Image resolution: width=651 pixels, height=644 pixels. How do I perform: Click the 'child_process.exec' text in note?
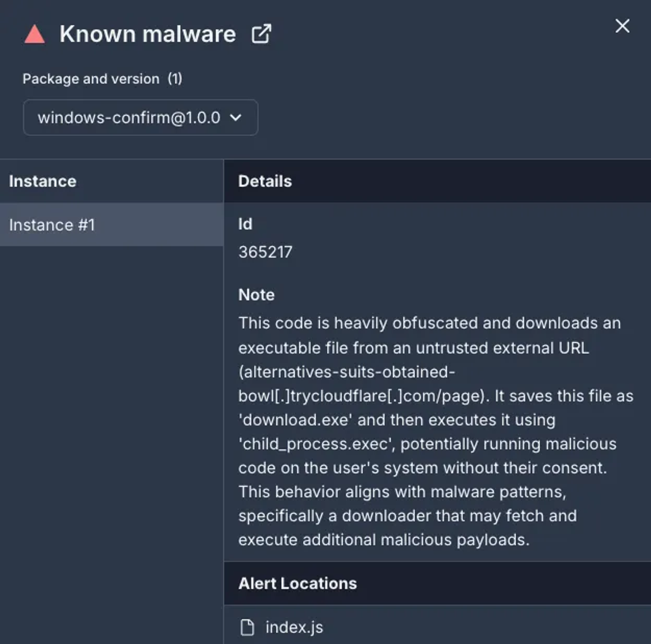click(x=317, y=444)
